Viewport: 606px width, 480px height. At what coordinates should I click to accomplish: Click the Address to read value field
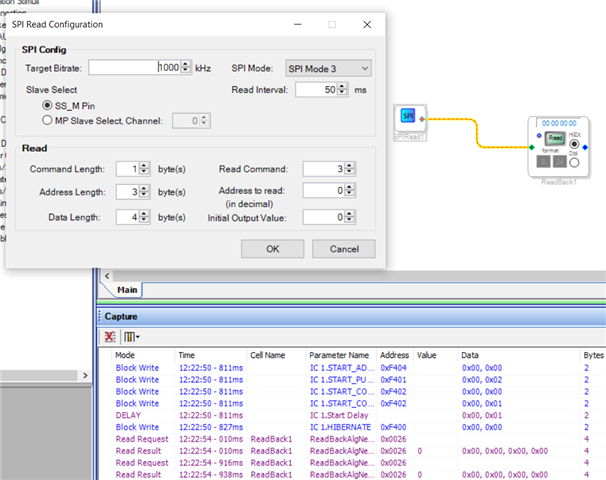pyautogui.click(x=324, y=191)
